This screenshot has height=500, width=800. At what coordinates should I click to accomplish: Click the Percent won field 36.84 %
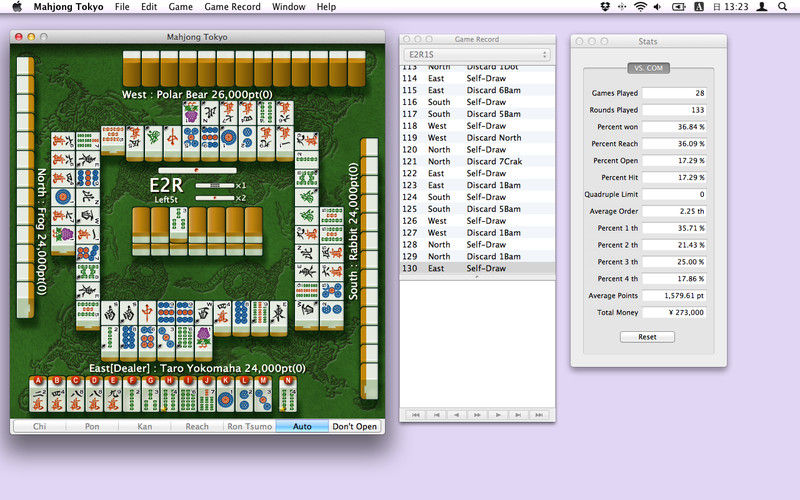tap(674, 127)
